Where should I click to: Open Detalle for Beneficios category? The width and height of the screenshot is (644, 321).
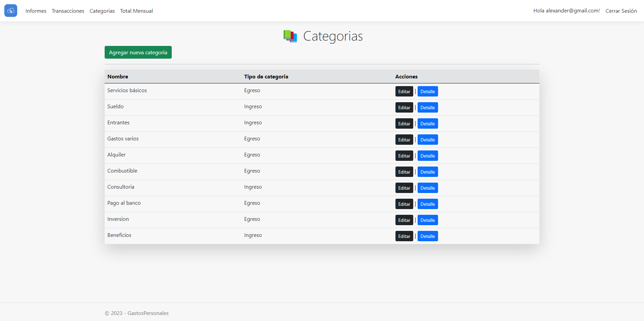pos(427,236)
